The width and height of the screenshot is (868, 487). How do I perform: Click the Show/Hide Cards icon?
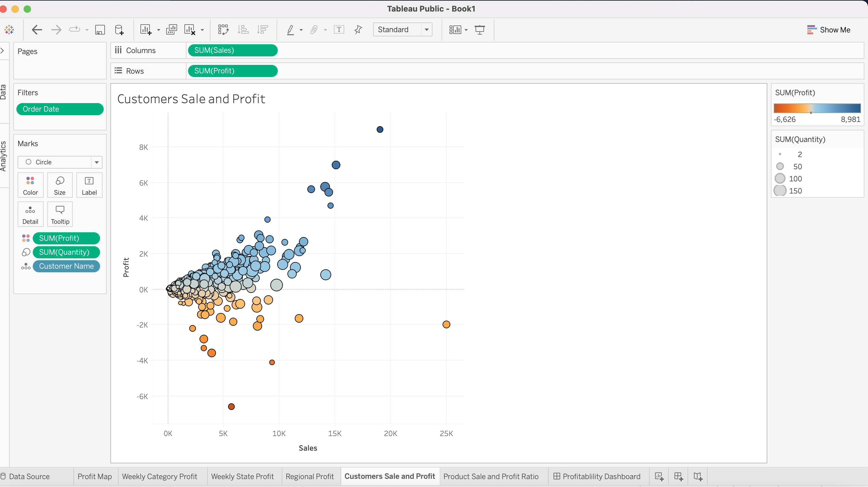[x=455, y=30]
